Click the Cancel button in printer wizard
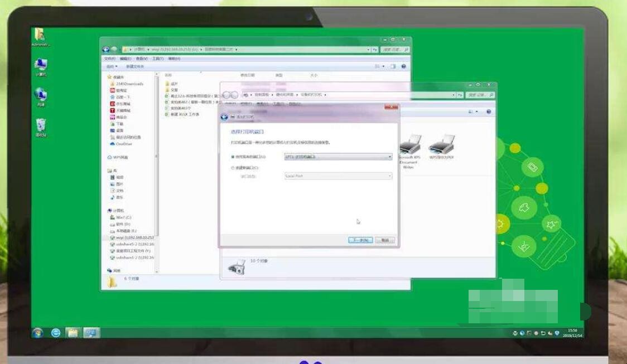Viewport: 627px width, 364px height. [385, 240]
